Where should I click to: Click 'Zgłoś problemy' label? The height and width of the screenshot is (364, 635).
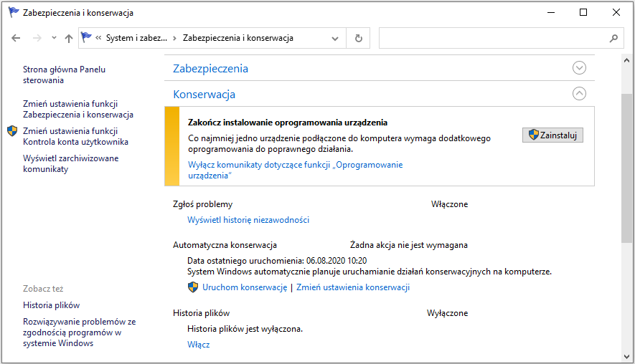click(203, 204)
